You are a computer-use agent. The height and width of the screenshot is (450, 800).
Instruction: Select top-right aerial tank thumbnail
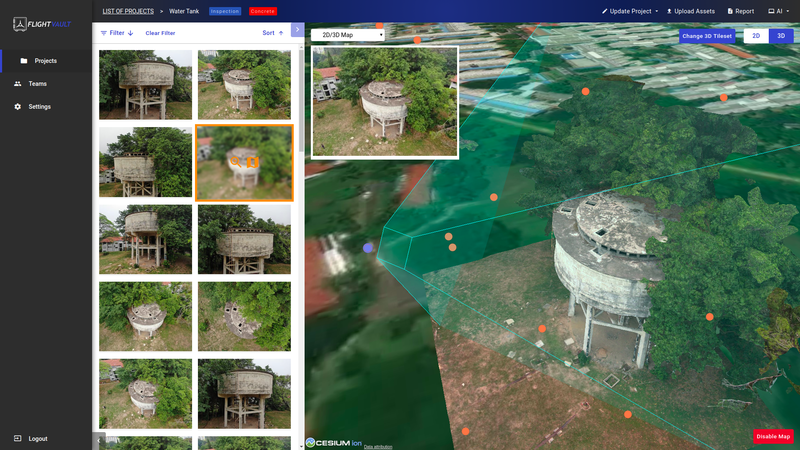[244, 85]
